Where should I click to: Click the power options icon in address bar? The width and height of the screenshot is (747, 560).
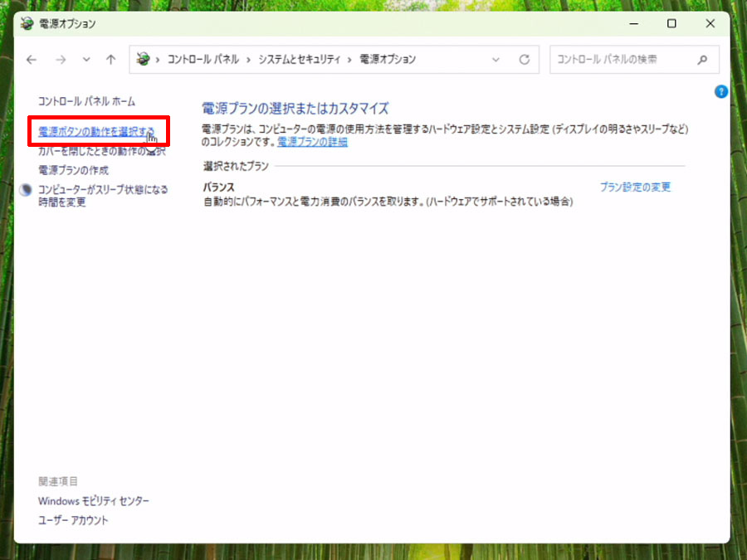point(143,59)
